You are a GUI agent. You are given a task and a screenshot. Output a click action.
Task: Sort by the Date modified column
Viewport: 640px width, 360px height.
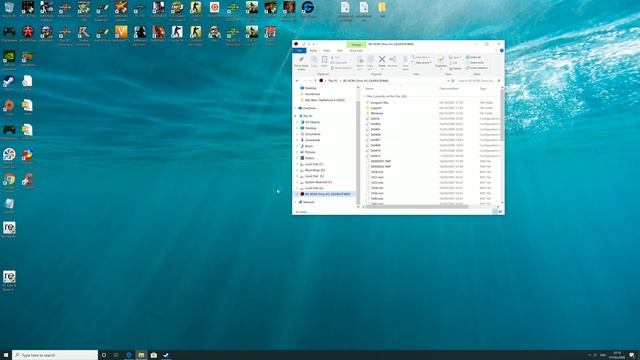449,89
